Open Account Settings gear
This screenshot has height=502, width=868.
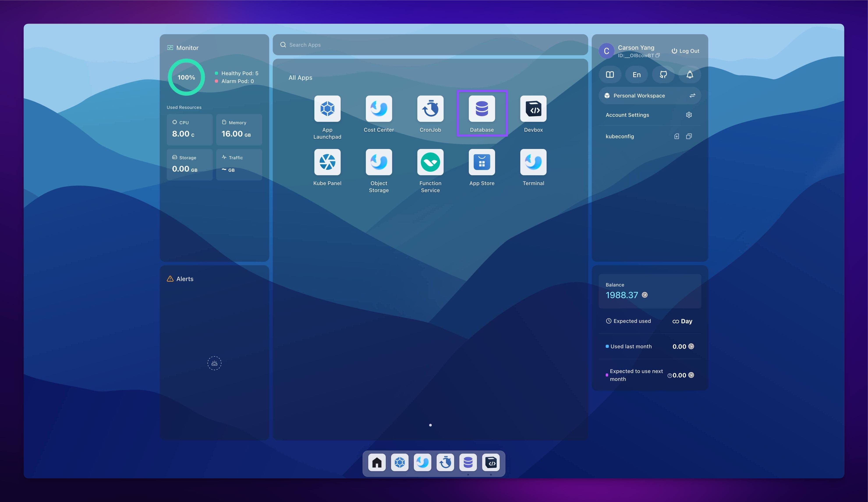pos(689,115)
